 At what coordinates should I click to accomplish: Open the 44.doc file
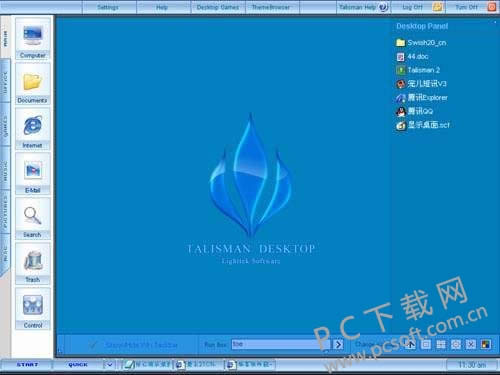coord(412,57)
